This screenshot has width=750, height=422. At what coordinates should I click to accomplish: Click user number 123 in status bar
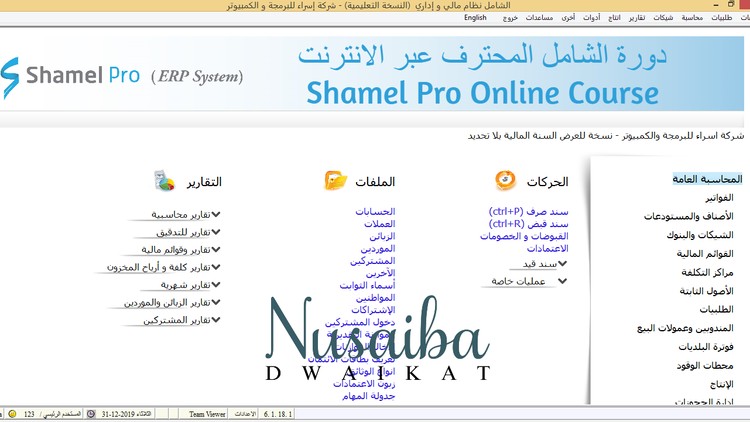29,414
